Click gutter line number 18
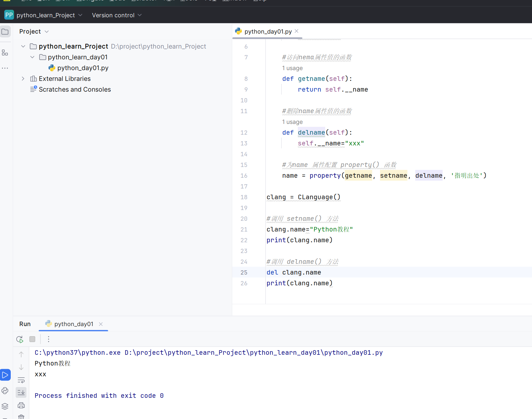This screenshot has width=532, height=419. tap(244, 197)
